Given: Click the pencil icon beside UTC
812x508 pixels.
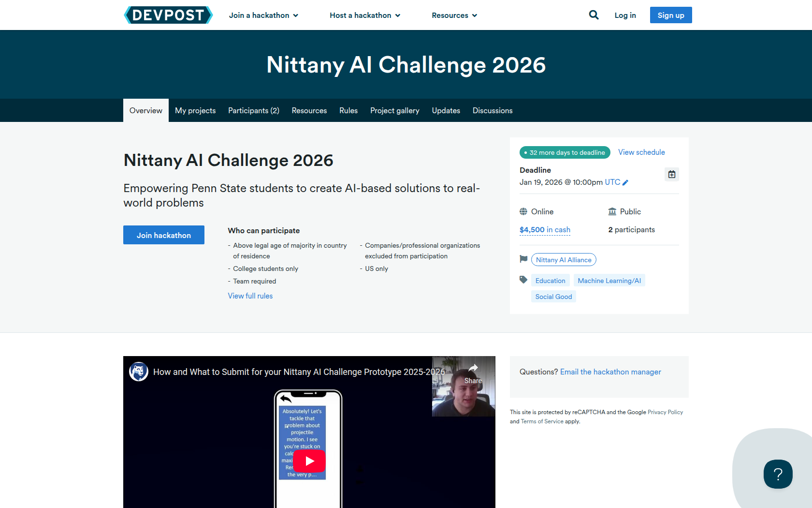Looking at the screenshot, I should pyautogui.click(x=625, y=182).
